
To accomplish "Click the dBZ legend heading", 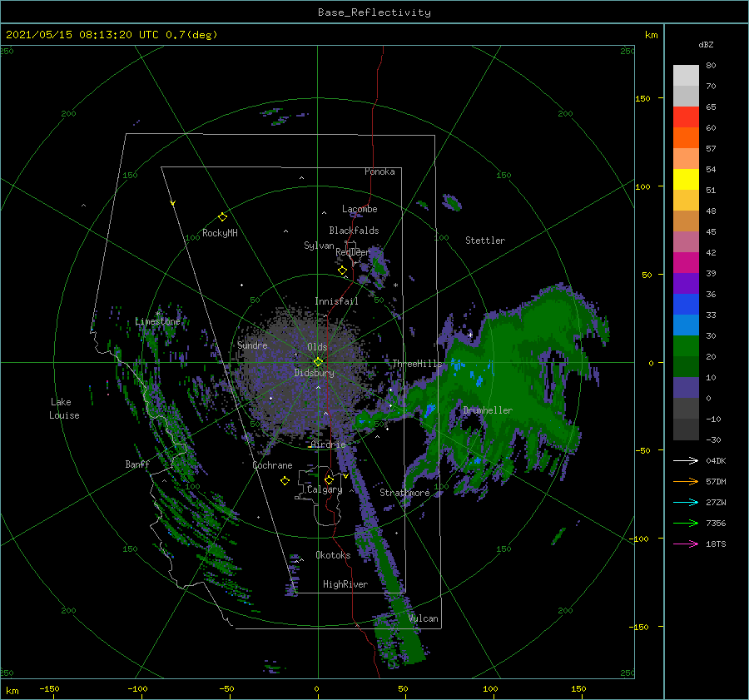I will [x=706, y=44].
